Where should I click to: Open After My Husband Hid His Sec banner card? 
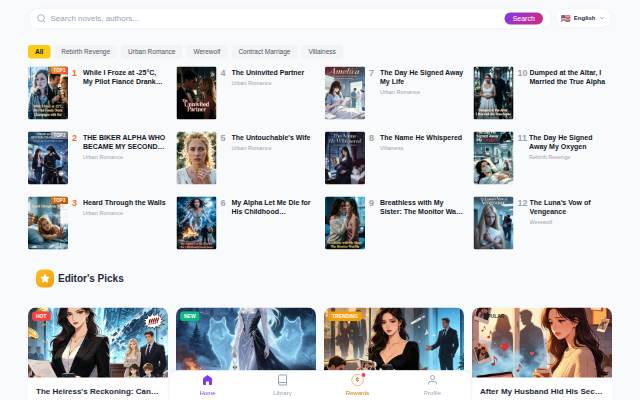542,342
